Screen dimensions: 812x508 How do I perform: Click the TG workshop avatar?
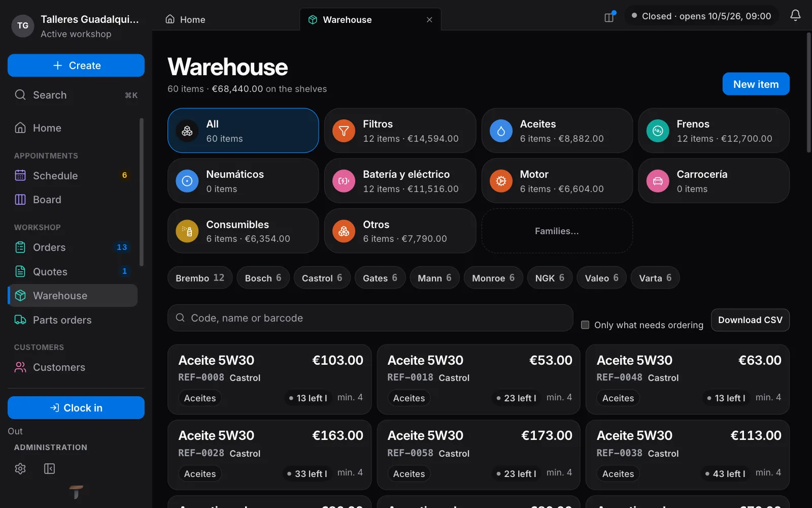click(x=23, y=26)
